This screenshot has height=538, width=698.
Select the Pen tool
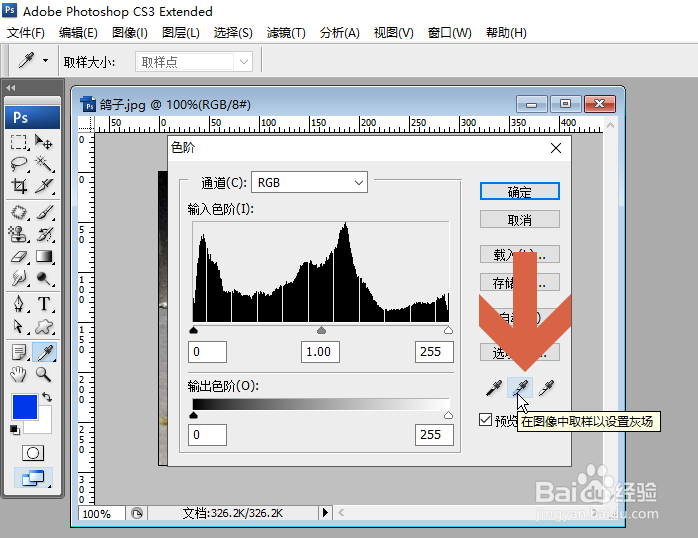click(19, 304)
